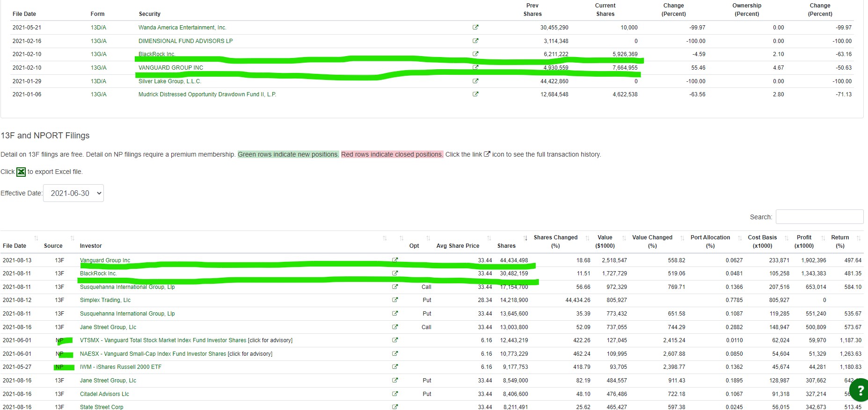Open history icon for IWM iShares Russell 2000 row
The width and height of the screenshot is (868, 410).
click(x=395, y=367)
